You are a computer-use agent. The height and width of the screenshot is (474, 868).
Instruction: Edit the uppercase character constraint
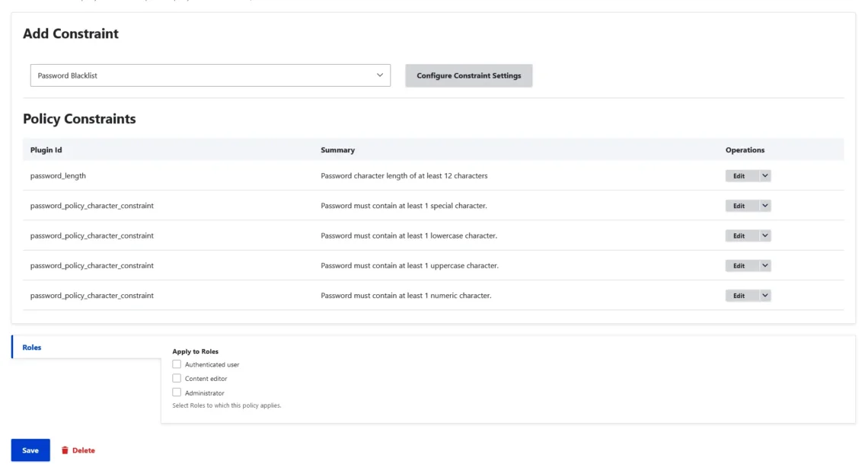point(739,266)
